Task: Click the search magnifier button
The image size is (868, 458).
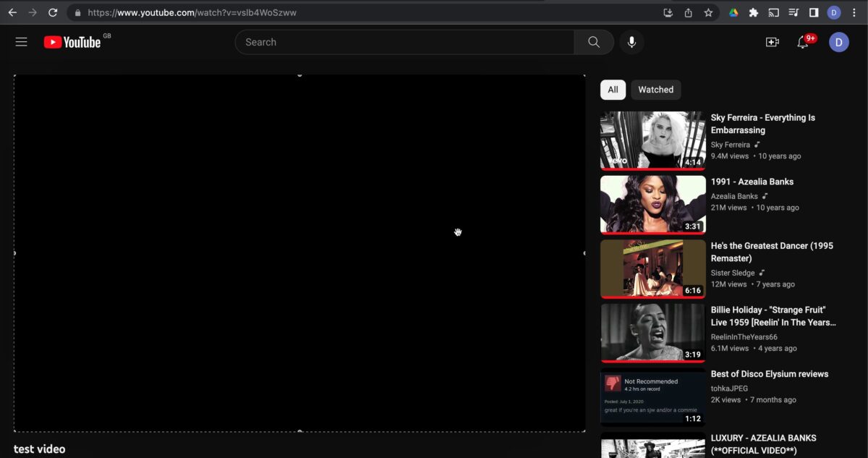Action: click(594, 42)
